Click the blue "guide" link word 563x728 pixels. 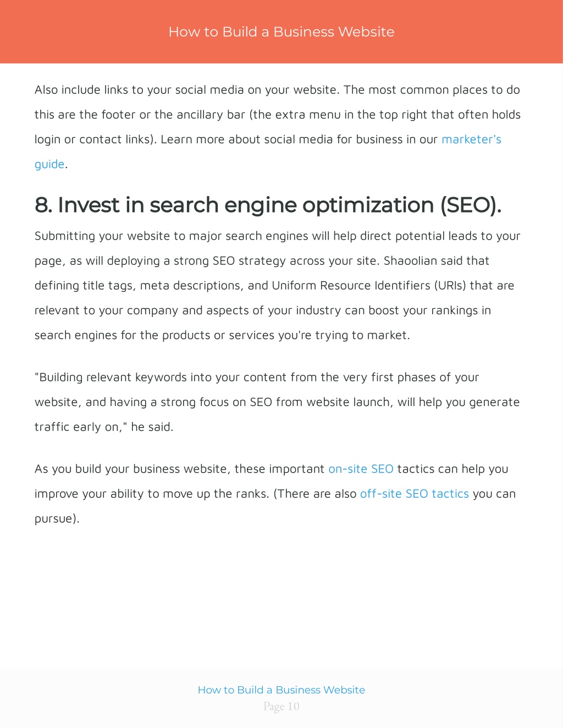(x=49, y=164)
